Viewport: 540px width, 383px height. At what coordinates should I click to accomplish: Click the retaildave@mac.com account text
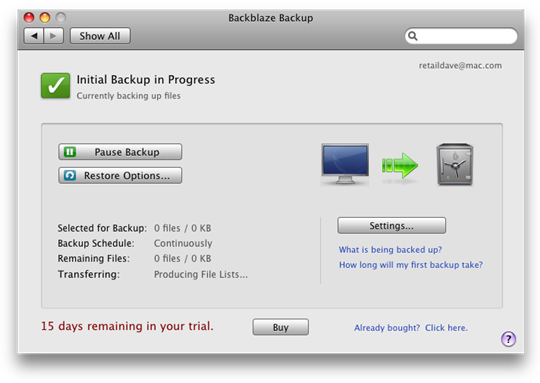[x=460, y=65]
